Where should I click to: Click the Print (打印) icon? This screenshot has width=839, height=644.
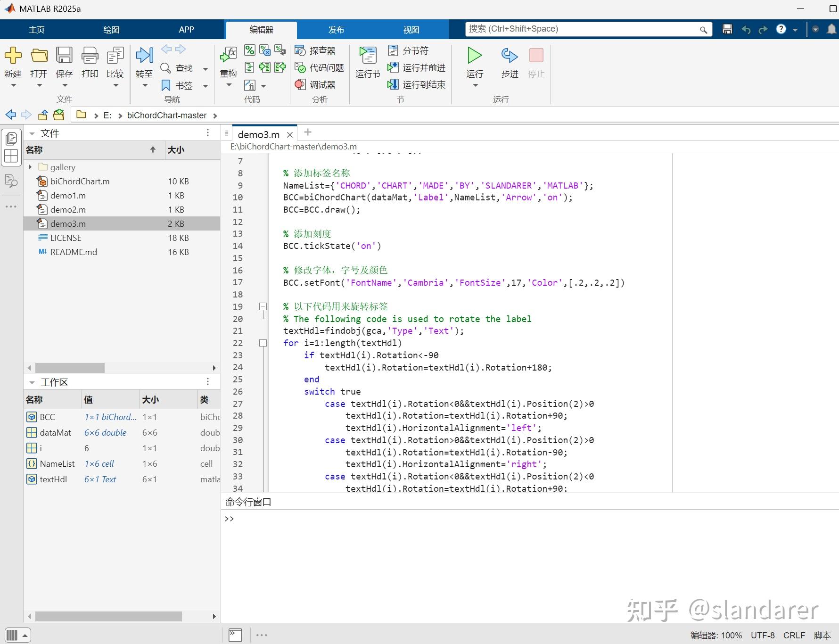90,56
